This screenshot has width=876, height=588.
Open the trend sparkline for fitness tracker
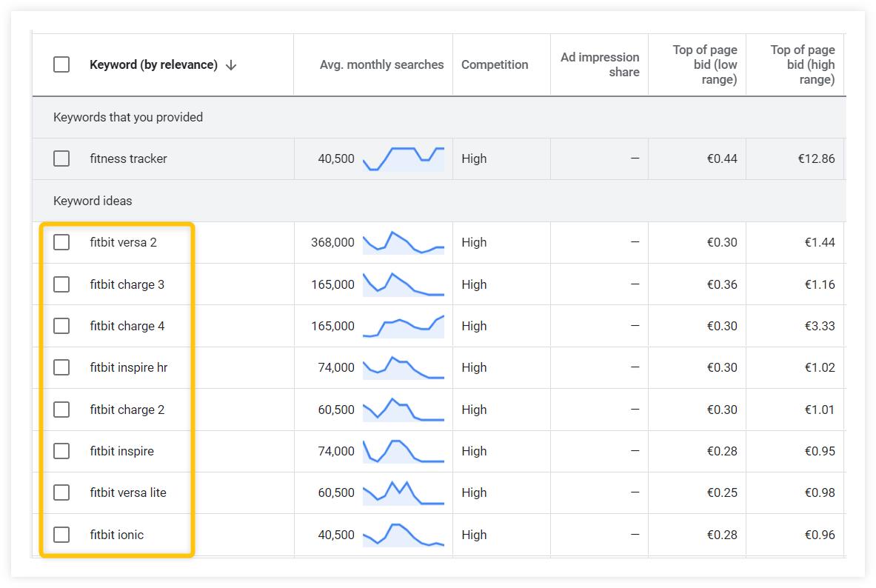coord(403,158)
